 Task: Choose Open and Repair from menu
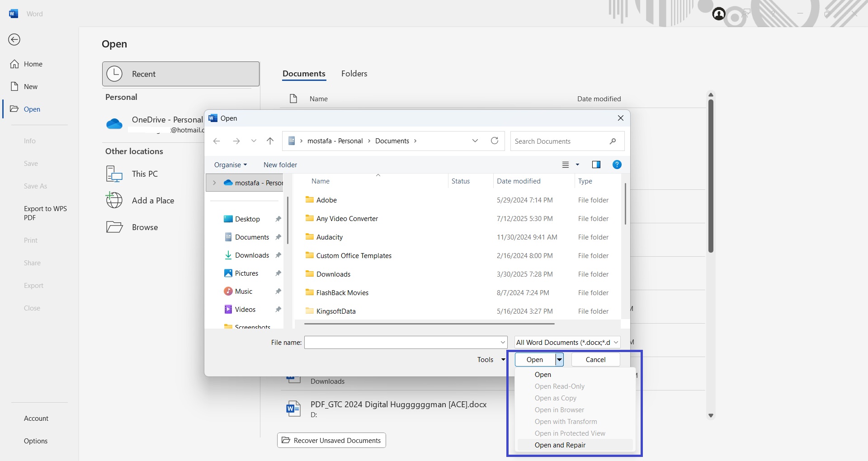coord(560,445)
